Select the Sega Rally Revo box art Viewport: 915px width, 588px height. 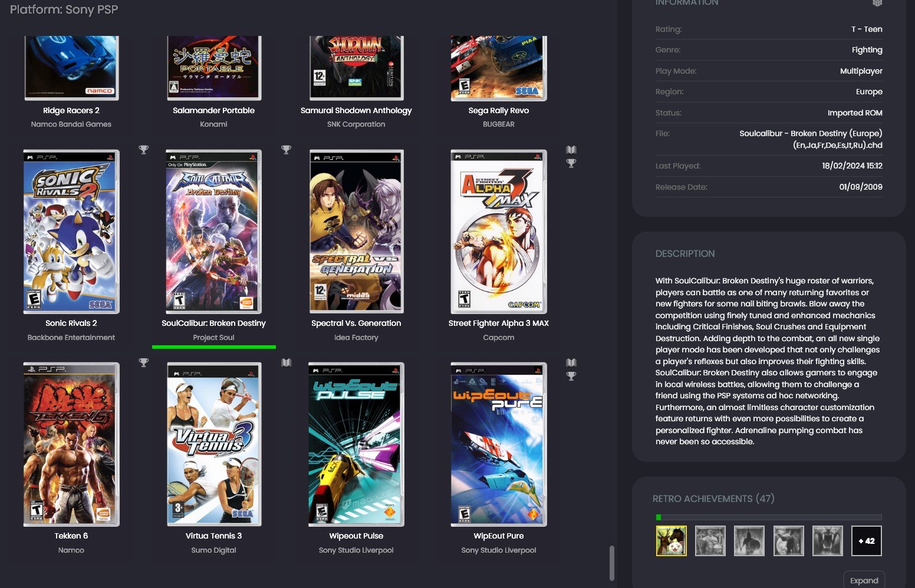click(x=499, y=68)
